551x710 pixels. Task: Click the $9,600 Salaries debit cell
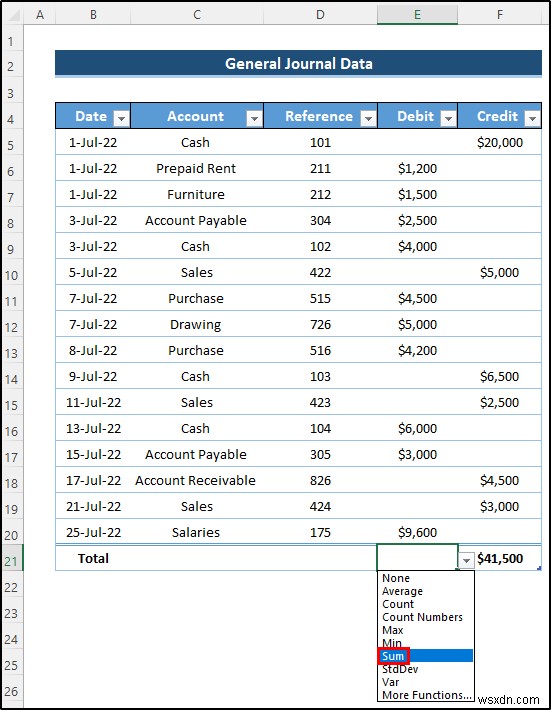tap(417, 532)
